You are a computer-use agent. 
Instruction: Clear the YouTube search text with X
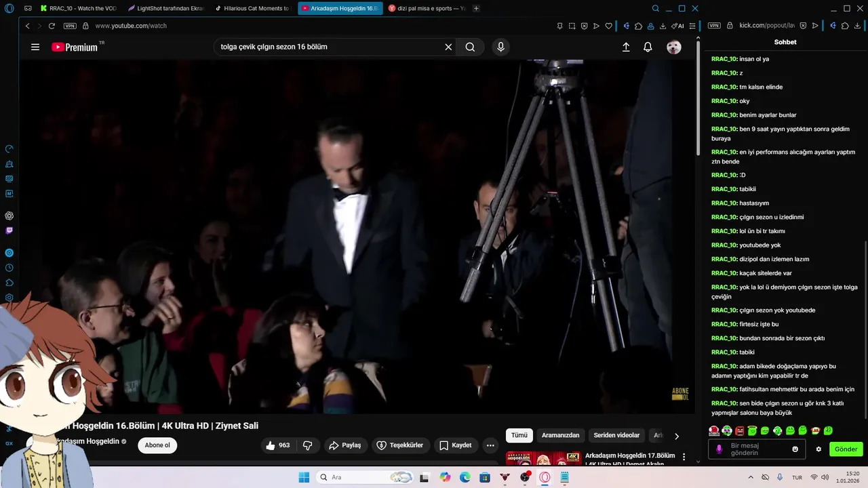click(x=448, y=47)
